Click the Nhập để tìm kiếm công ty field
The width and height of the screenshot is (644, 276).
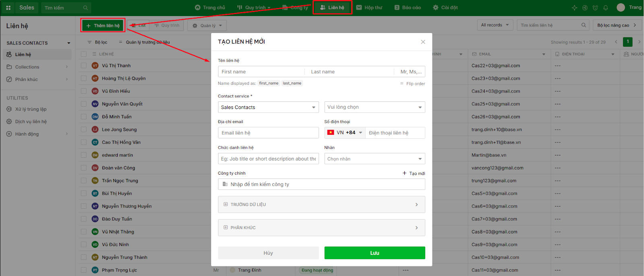[321, 184]
